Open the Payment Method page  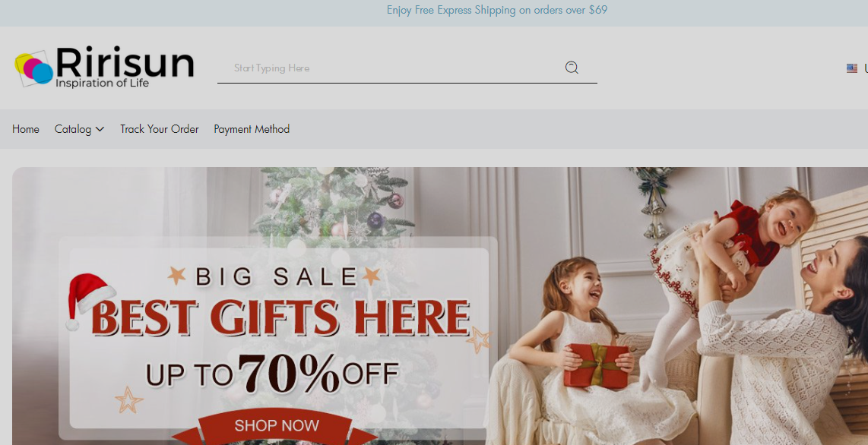click(x=252, y=129)
